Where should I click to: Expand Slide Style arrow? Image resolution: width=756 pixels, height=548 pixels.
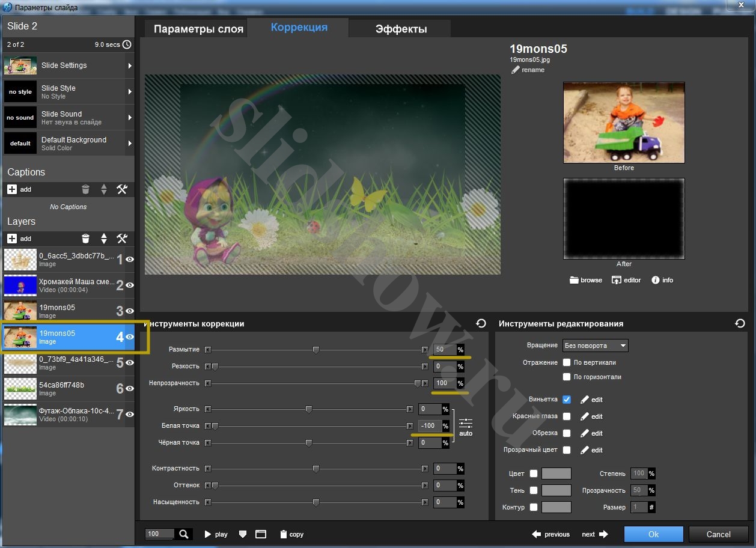coord(129,92)
